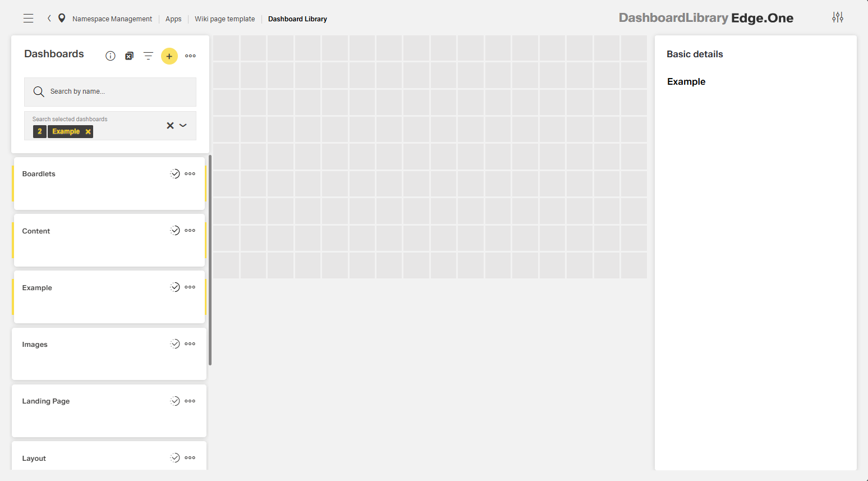Click the back chevron in breadcrumb
The height and width of the screenshot is (481, 868).
click(49, 19)
